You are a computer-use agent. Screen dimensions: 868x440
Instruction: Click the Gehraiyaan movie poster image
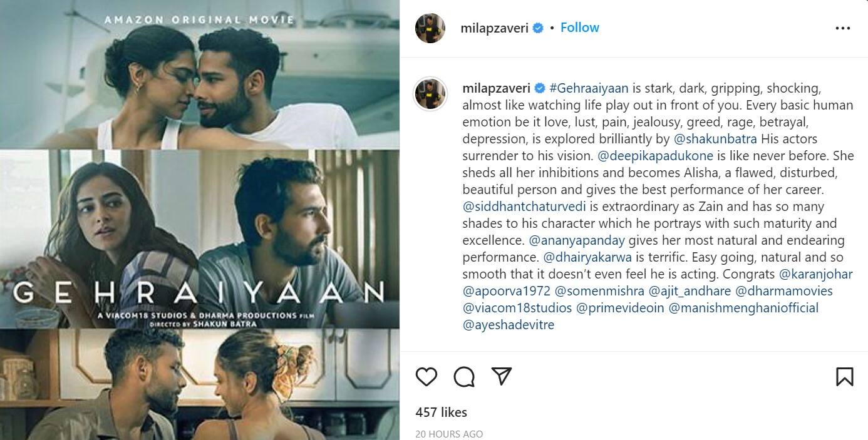(x=200, y=220)
